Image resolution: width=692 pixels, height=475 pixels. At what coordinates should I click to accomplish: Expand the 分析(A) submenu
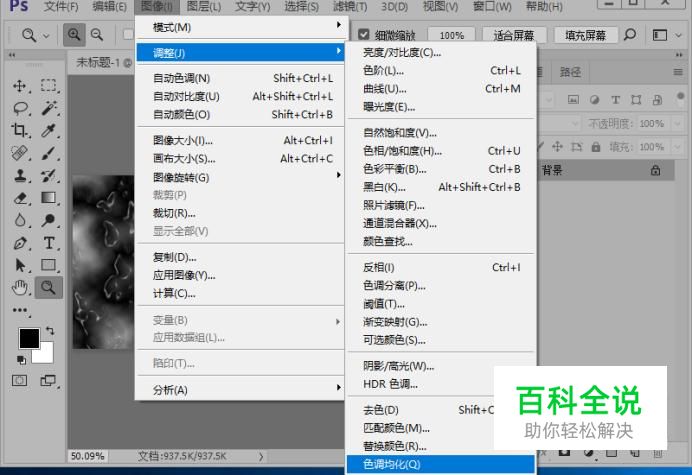(241, 390)
